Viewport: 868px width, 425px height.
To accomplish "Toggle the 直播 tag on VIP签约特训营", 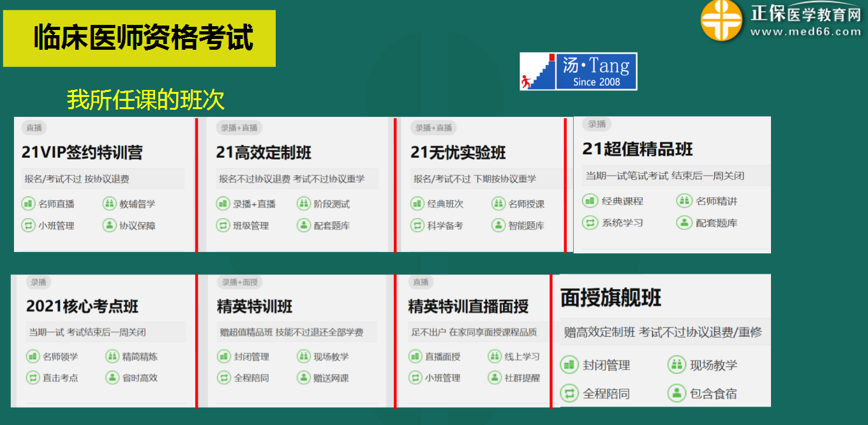I will coord(33,128).
